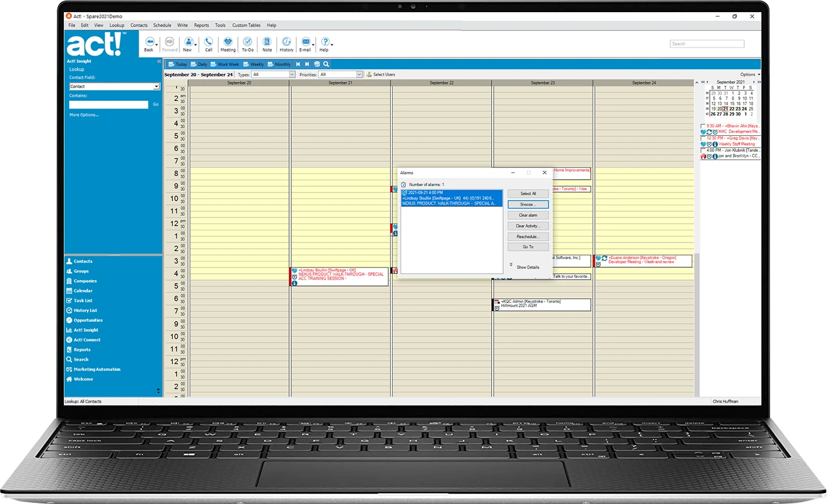Click Snooze in the Alarms dialog
Viewport: 827px width, 504px height.
(528, 205)
